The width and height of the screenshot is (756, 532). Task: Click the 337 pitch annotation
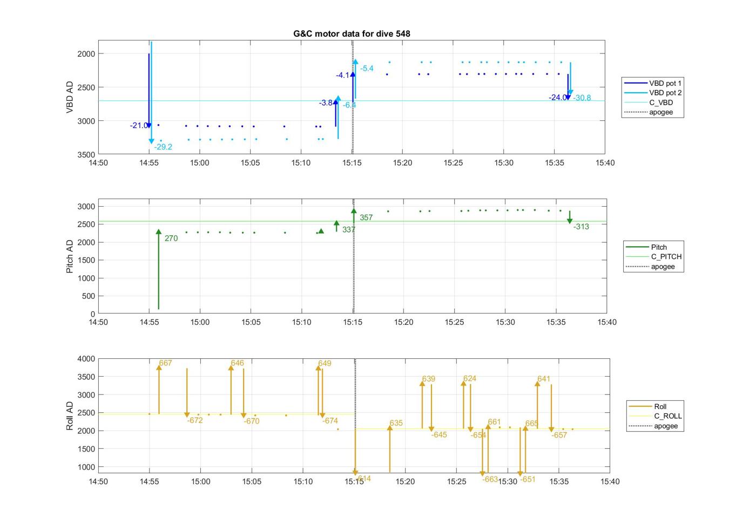[349, 230]
